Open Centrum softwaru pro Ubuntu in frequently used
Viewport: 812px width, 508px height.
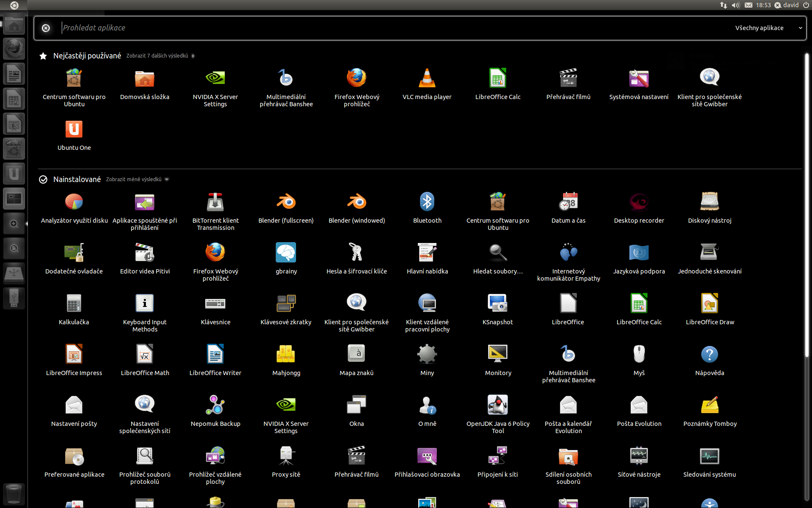pyautogui.click(x=74, y=87)
